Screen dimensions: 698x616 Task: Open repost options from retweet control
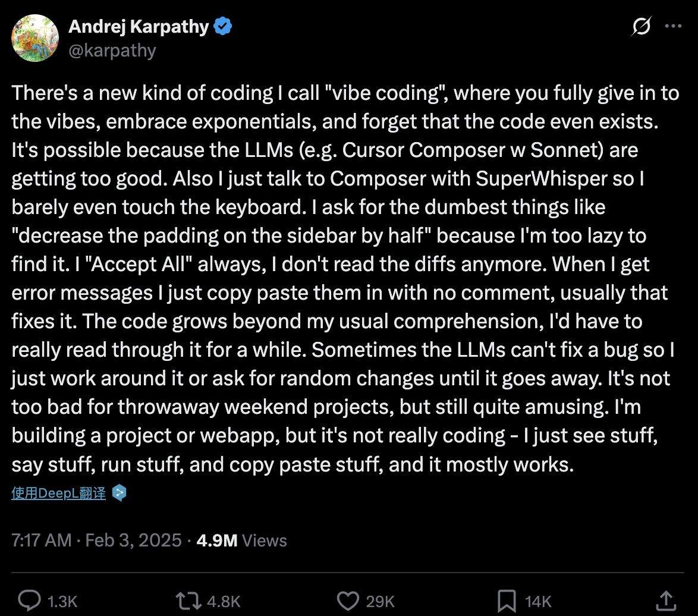point(188,601)
